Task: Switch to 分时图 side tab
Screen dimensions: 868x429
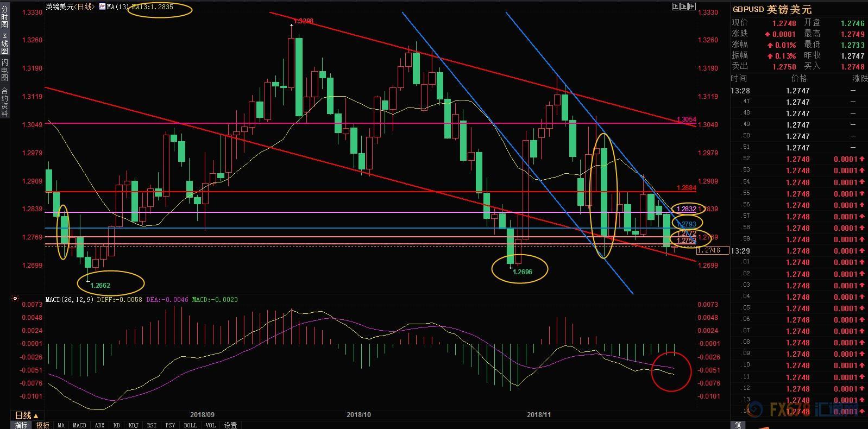Action: coord(4,16)
